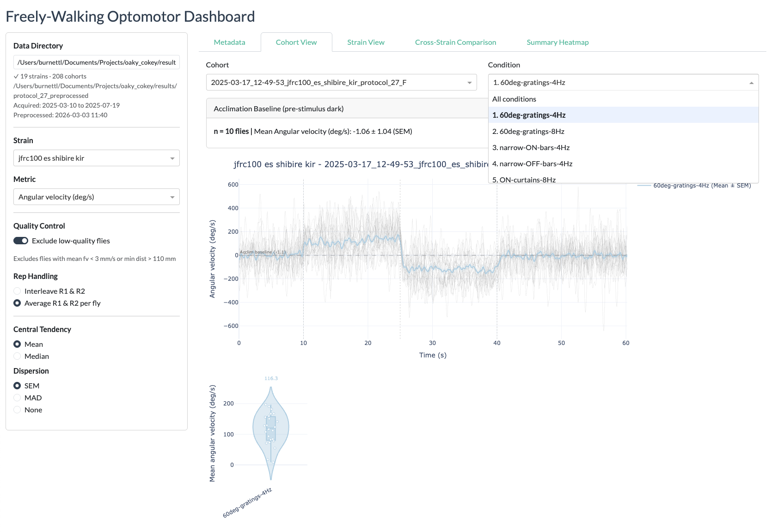The height and width of the screenshot is (532, 771).
Task: Select 4. narrow-OFF-bars-4Hz condition
Action: (x=532, y=163)
